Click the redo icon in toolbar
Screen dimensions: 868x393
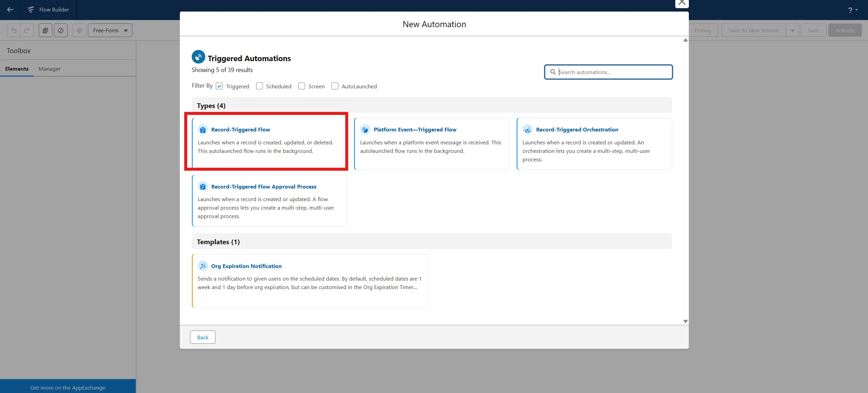pos(27,30)
